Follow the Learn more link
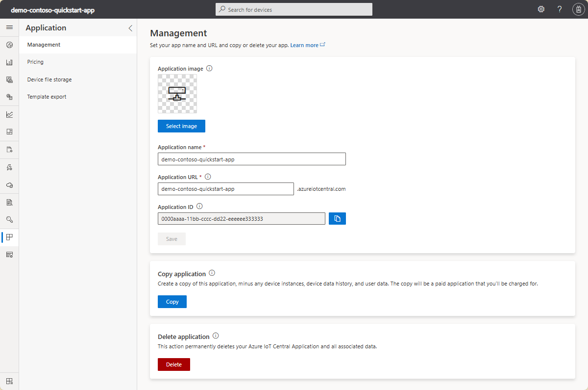The width and height of the screenshot is (588, 390). [304, 45]
